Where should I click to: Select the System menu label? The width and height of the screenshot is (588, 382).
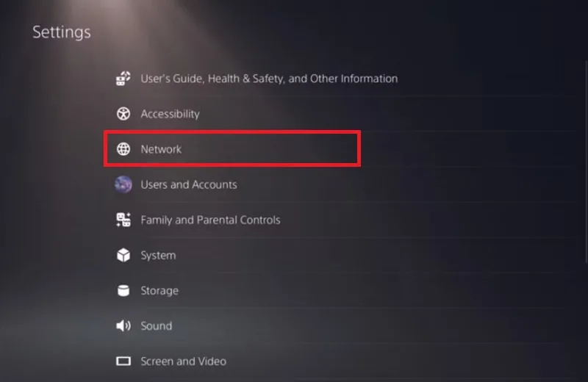(x=158, y=256)
